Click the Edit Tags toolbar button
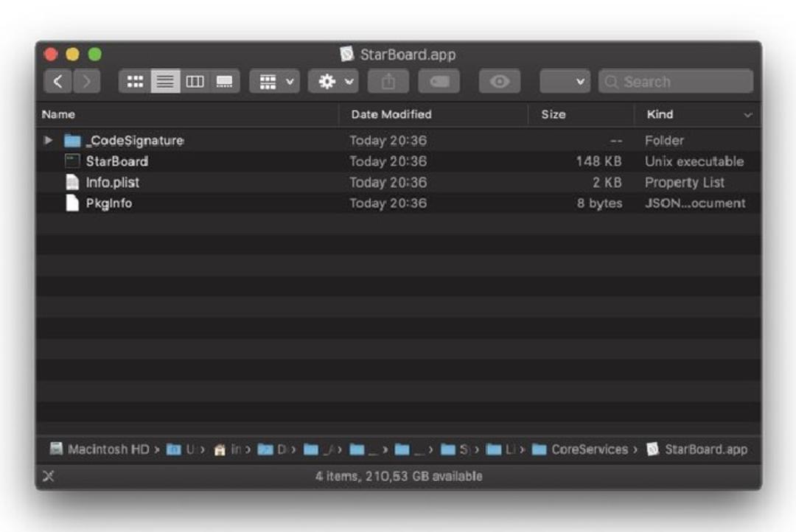This screenshot has height=532, width=796. point(439,82)
